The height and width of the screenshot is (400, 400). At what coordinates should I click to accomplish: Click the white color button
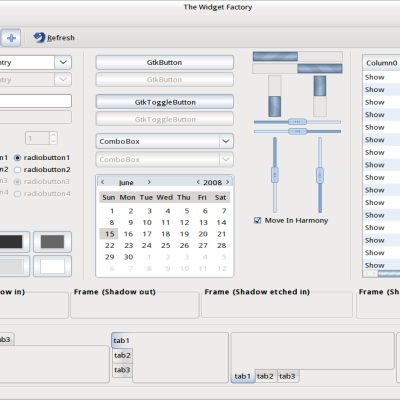[52, 266]
